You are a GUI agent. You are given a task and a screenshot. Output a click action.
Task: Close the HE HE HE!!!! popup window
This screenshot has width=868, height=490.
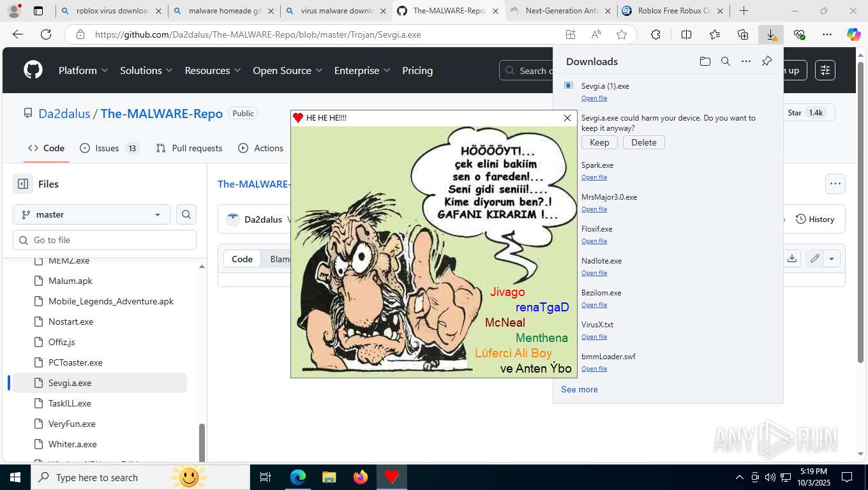pyautogui.click(x=567, y=118)
